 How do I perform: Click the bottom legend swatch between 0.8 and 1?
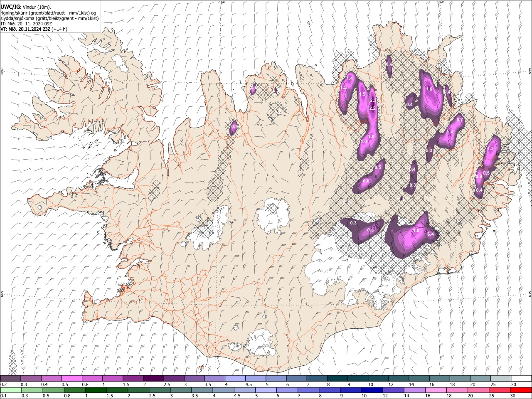click(75, 390)
